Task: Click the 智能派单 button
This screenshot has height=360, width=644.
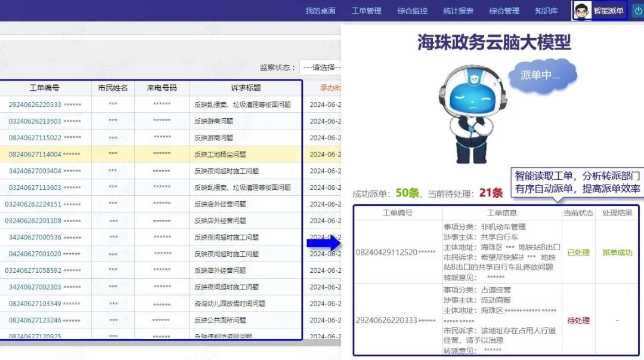Action: (x=608, y=11)
